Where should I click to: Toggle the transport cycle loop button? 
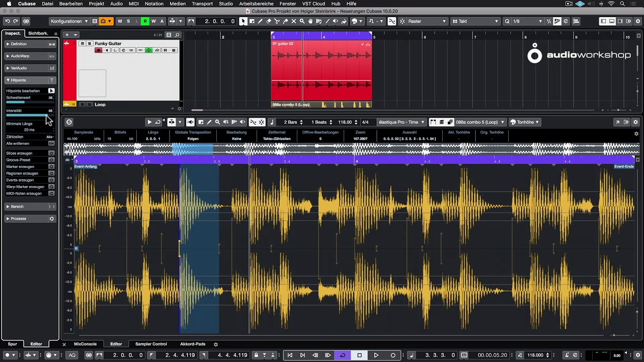point(343,355)
